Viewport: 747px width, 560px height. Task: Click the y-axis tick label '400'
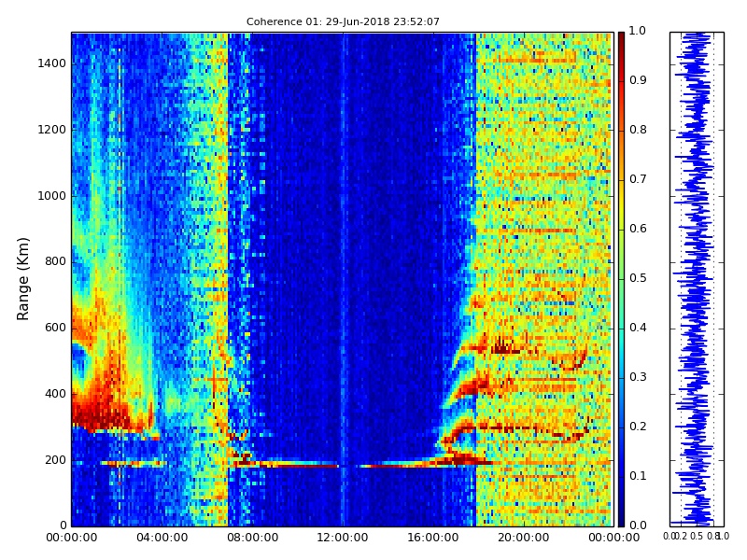(x=55, y=394)
